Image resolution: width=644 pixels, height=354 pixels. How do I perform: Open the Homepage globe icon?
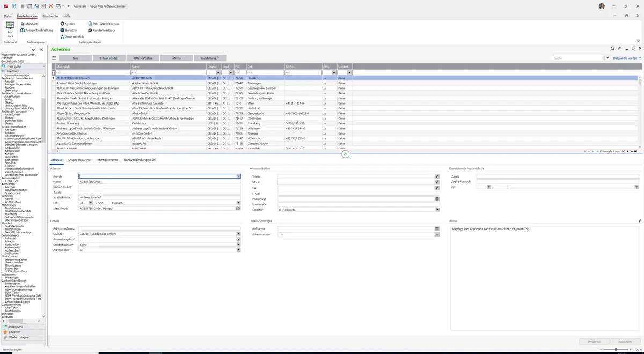pyautogui.click(x=437, y=198)
